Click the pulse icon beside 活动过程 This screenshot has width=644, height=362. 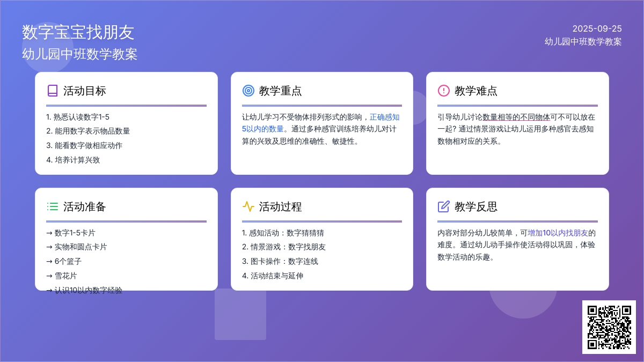click(248, 206)
